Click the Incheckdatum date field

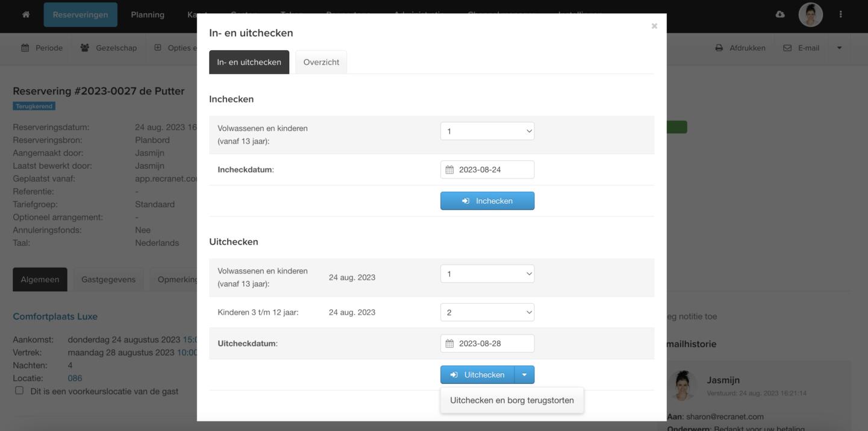pyautogui.click(x=494, y=170)
